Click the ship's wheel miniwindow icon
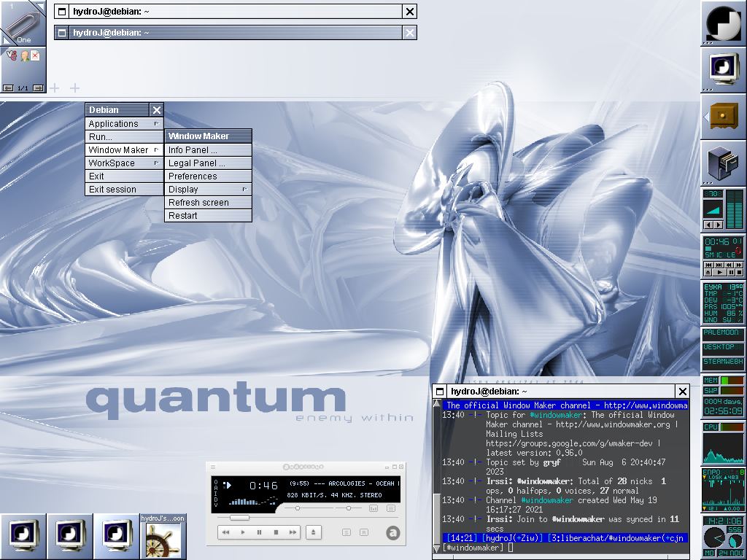The image size is (747, 560). (x=163, y=540)
